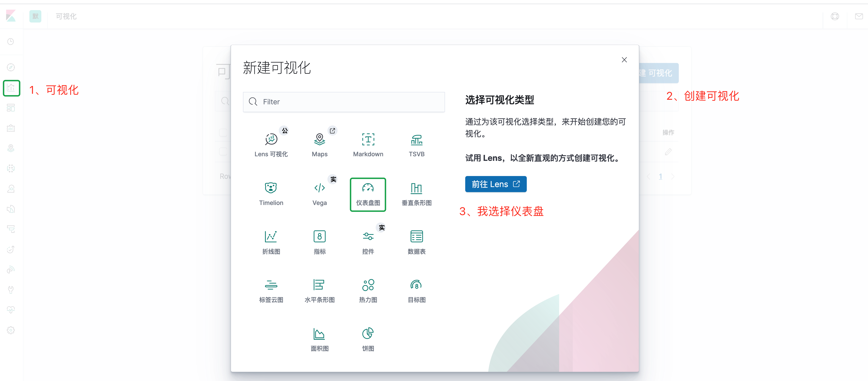
Task: Click the page 1 pagination link
Action: pyautogui.click(x=660, y=176)
